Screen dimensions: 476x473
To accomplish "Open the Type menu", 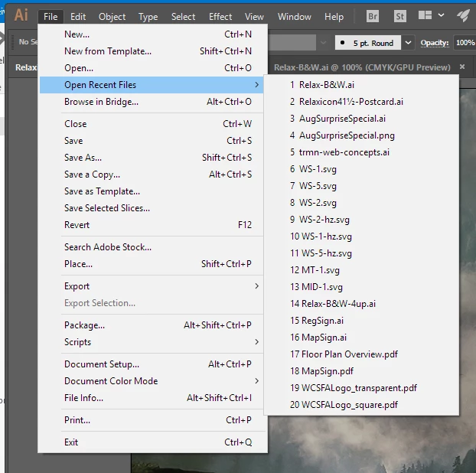I will pos(148,17).
